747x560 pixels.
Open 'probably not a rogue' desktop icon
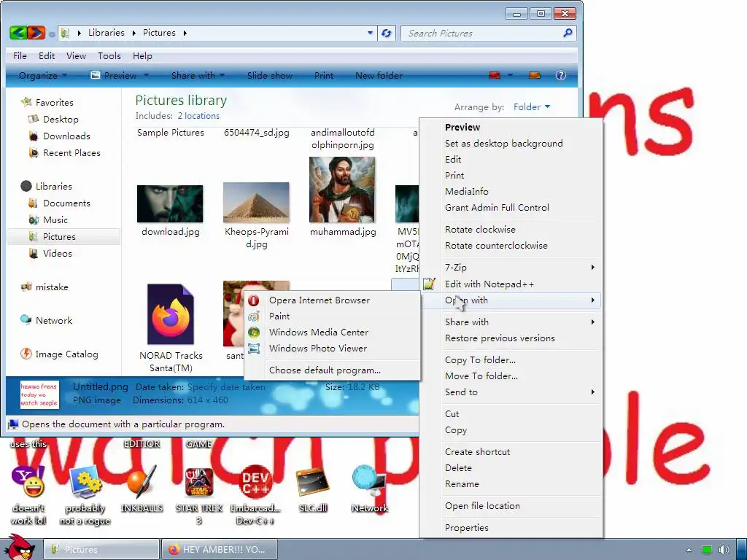coord(85,482)
